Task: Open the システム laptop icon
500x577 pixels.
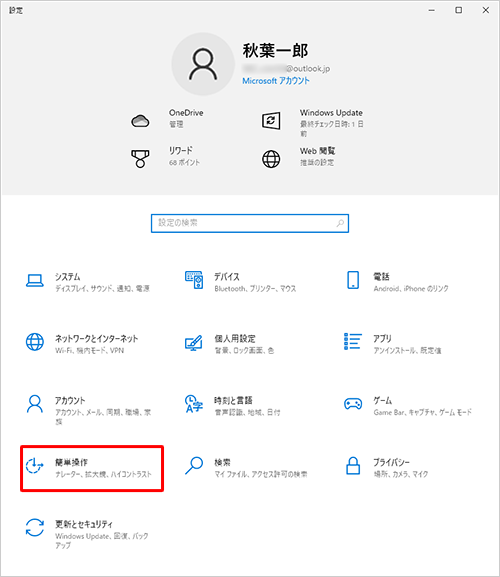Action: click(x=35, y=280)
